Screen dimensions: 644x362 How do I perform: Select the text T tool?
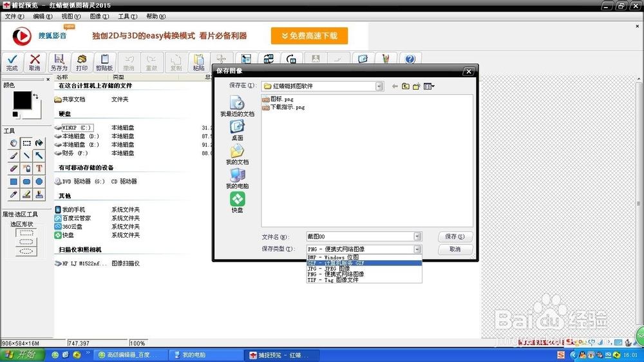pos(39,169)
